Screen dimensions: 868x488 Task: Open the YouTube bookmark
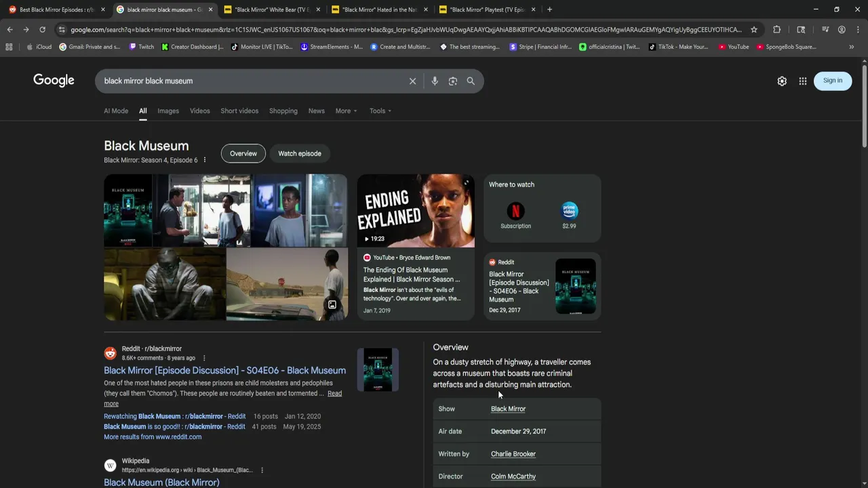pyautogui.click(x=734, y=47)
